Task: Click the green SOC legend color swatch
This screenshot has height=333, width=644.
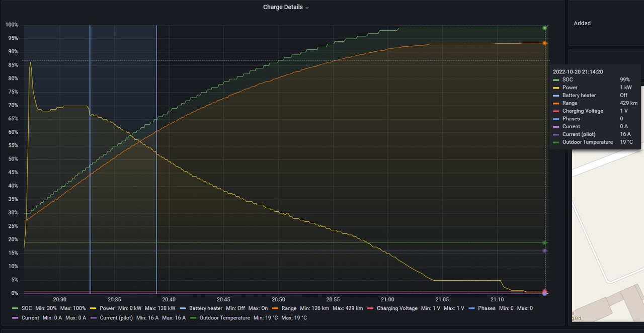Action: (x=15, y=308)
